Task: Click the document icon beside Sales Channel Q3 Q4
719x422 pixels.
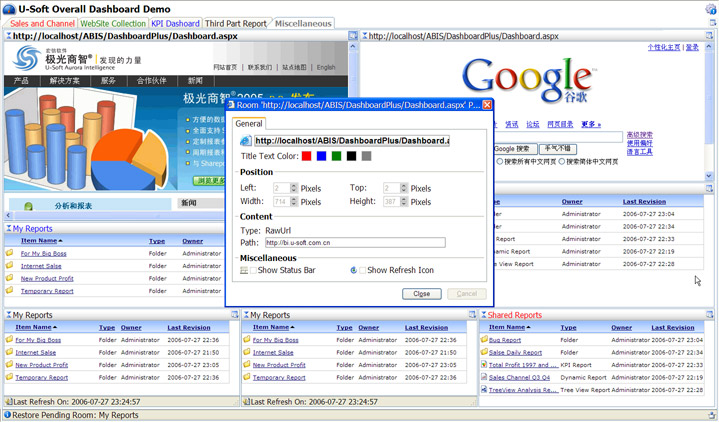Action: 484,377
